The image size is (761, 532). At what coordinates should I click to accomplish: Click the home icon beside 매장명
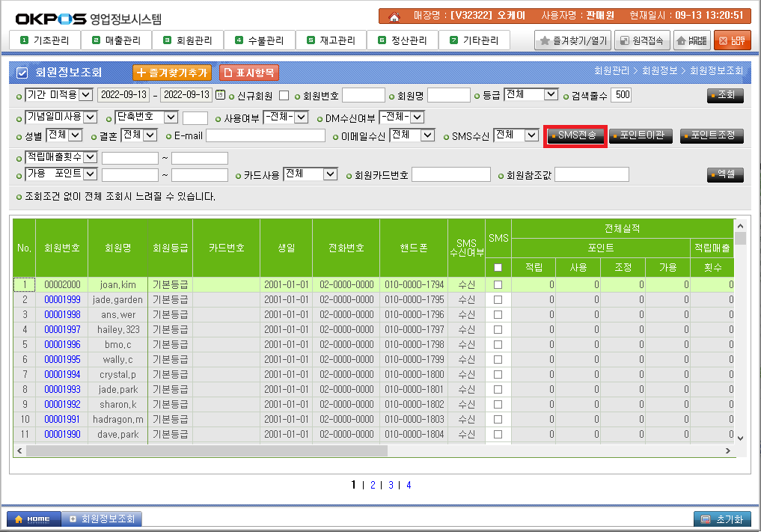[394, 16]
